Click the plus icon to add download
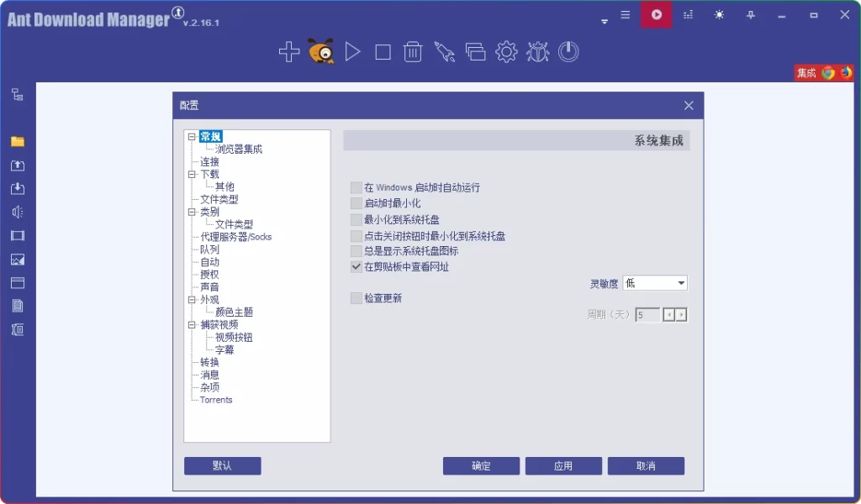 [x=288, y=52]
